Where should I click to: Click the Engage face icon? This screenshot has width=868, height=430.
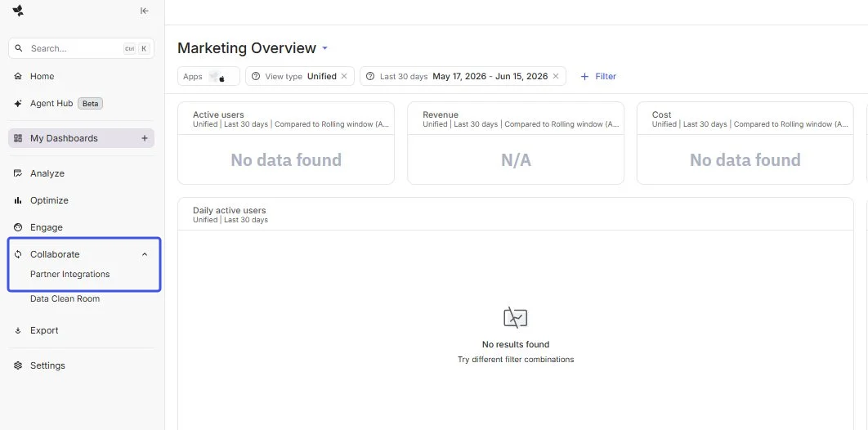click(18, 227)
